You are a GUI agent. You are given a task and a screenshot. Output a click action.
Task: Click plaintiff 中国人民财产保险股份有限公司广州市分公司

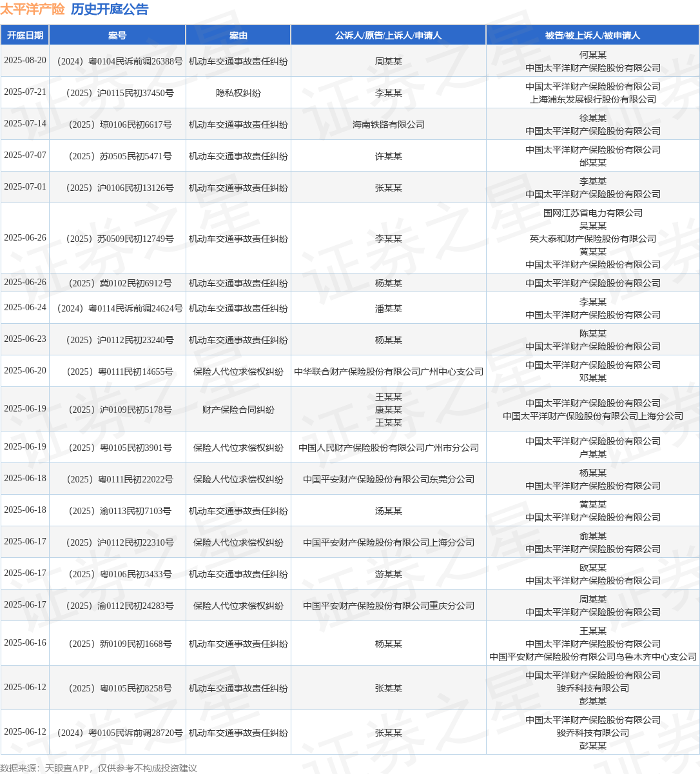(389, 448)
